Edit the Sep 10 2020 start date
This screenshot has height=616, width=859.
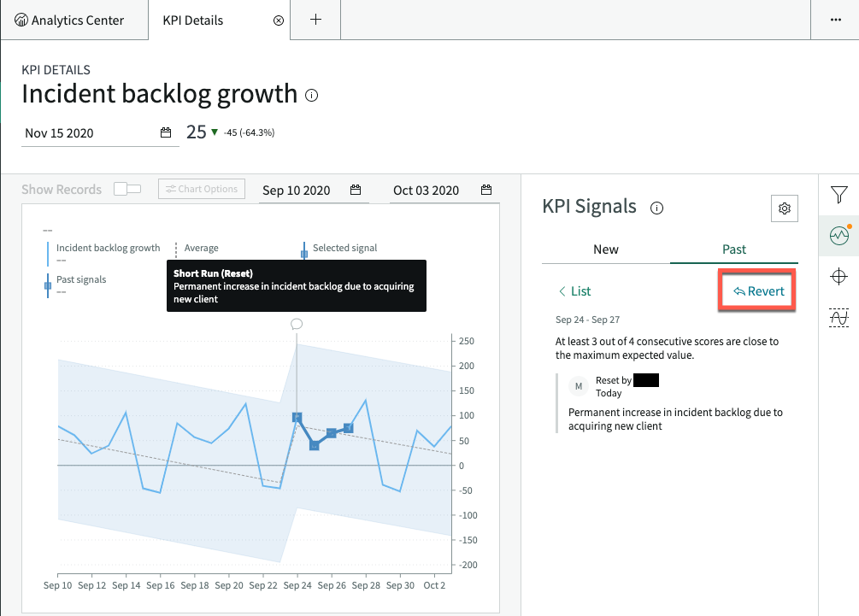click(297, 191)
